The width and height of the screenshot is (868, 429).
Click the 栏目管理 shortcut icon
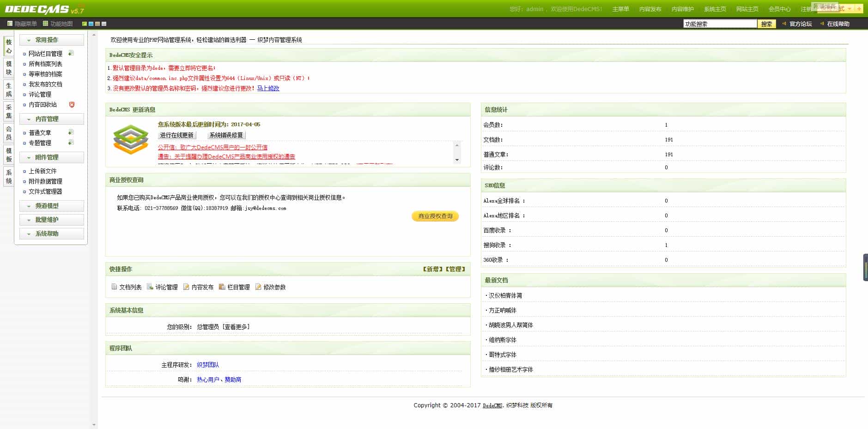[222, 287]
